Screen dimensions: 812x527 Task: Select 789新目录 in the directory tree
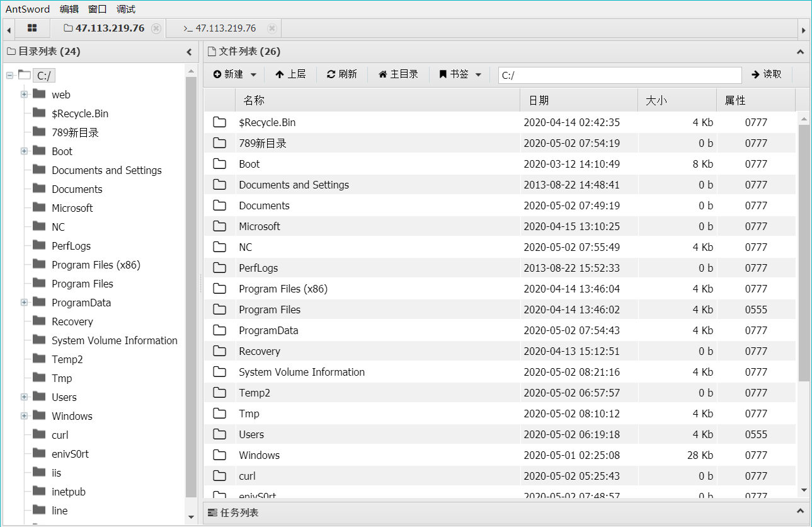76,132
